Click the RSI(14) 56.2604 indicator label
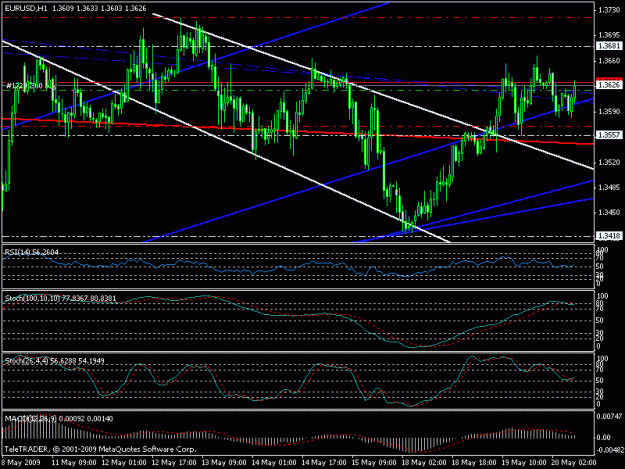This screenshot has width=625, height=469. coord(31,252)
